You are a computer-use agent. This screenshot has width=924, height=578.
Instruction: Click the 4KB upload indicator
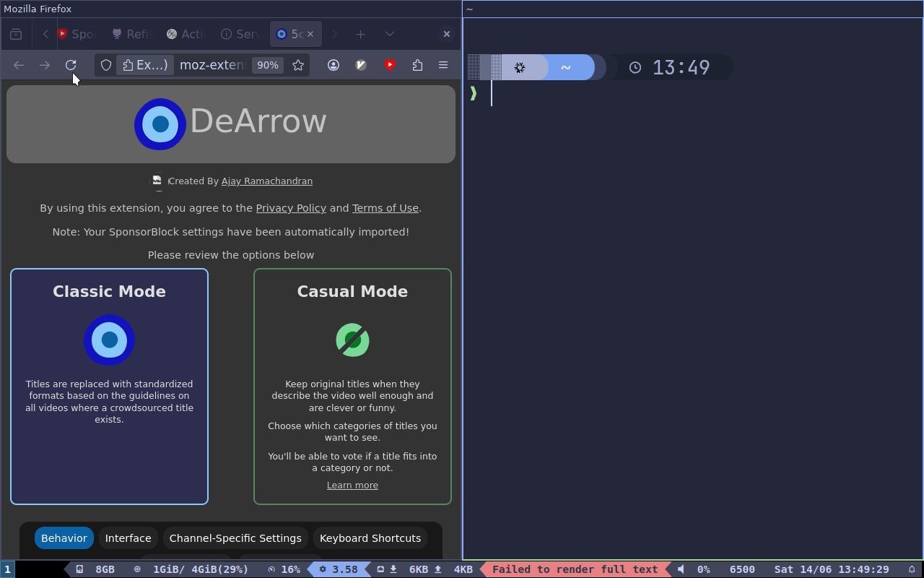click(x=454, y=569)
